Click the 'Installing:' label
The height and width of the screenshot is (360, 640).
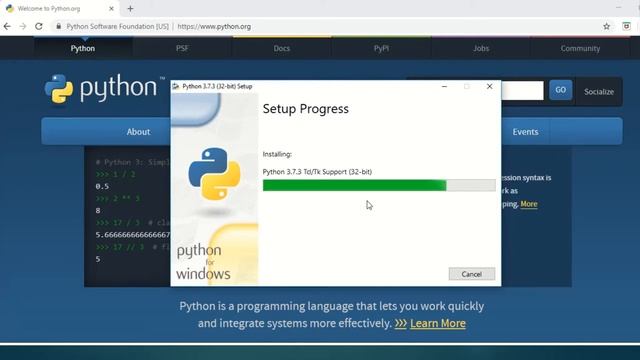point(277,154)
